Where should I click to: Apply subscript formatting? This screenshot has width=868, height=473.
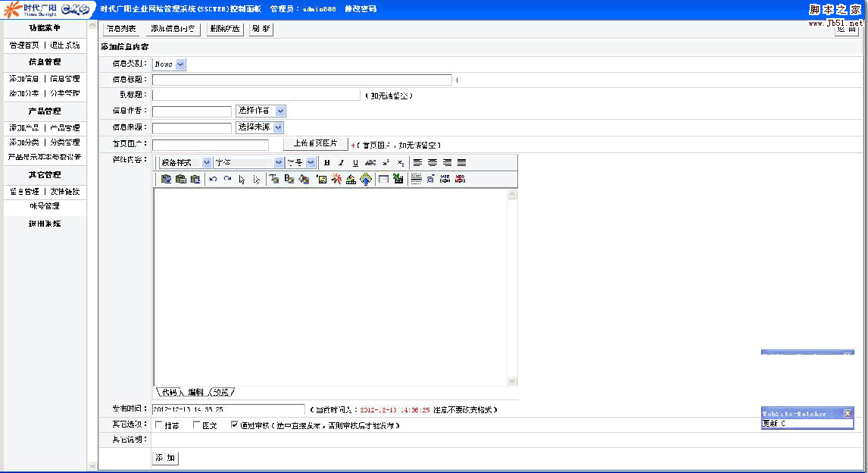401,163
